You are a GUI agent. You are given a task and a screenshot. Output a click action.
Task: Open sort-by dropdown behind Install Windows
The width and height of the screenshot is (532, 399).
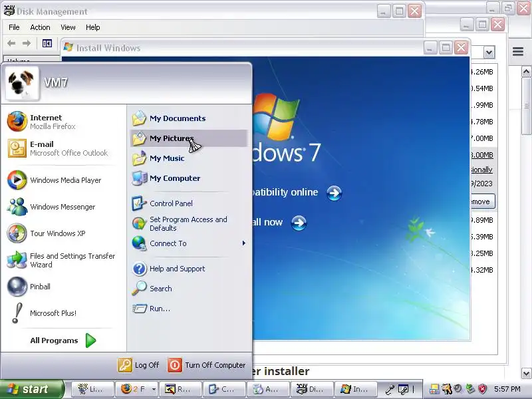[x=489, y=53]
